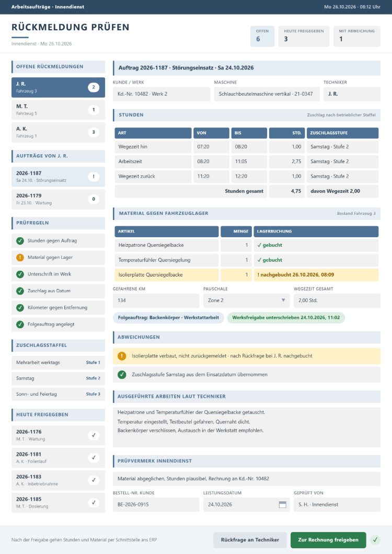The width and height of the screenshot is (392, 554).
Task: Select the Offen counter tile
Action: pos(262,36)
